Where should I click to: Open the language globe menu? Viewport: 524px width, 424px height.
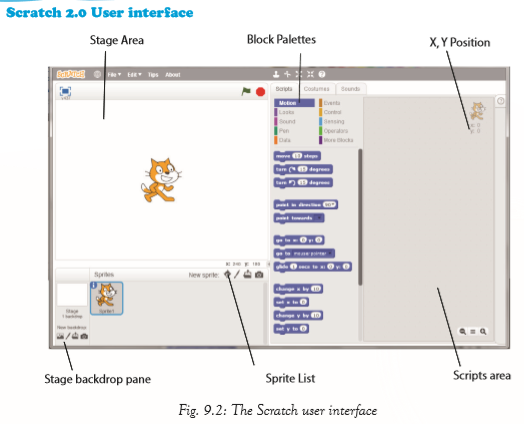coord(97,74)
